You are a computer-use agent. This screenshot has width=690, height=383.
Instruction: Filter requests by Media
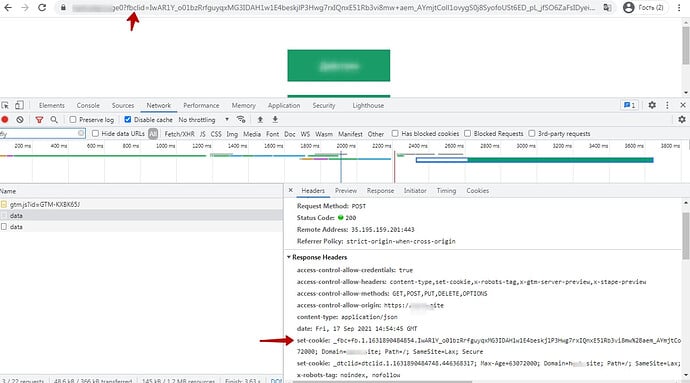coord(252,134)
